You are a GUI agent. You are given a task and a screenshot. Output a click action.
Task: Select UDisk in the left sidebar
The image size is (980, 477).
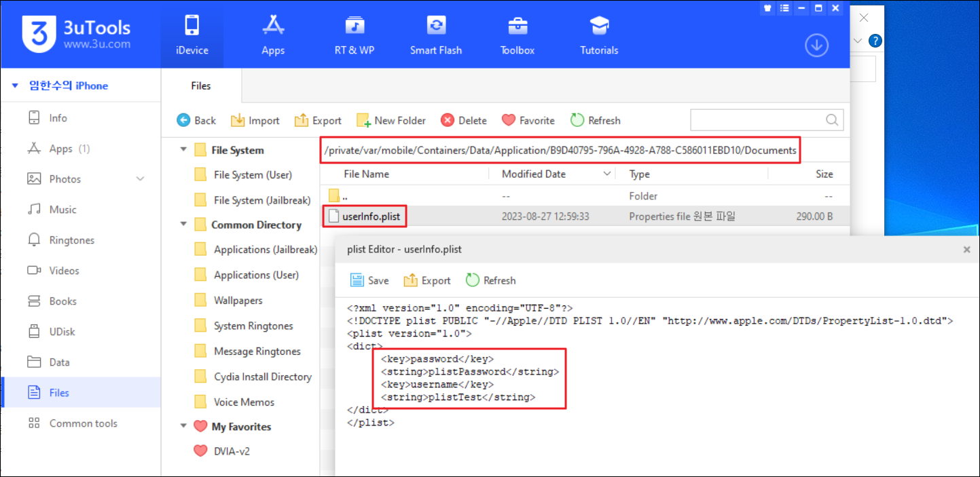click(x=81, y=332)
